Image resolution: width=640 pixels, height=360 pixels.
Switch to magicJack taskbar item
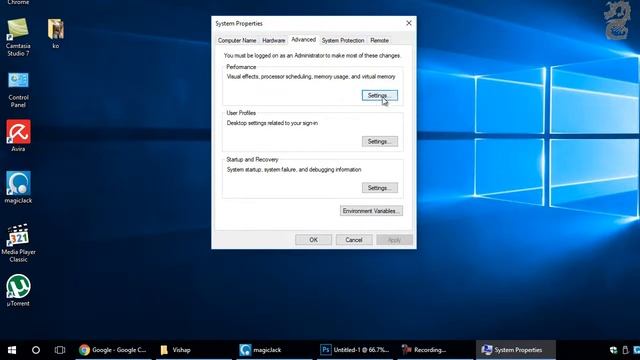tap(275, 350)
